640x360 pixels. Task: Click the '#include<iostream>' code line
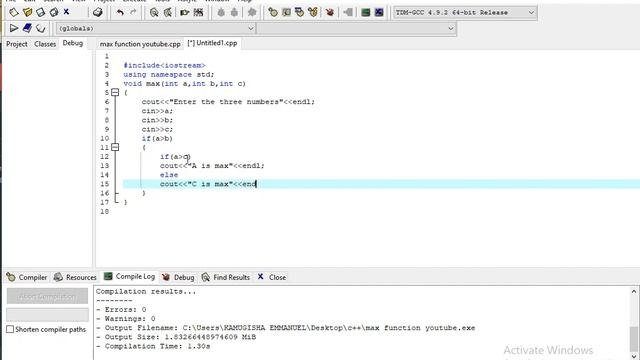tap(164, 65)
